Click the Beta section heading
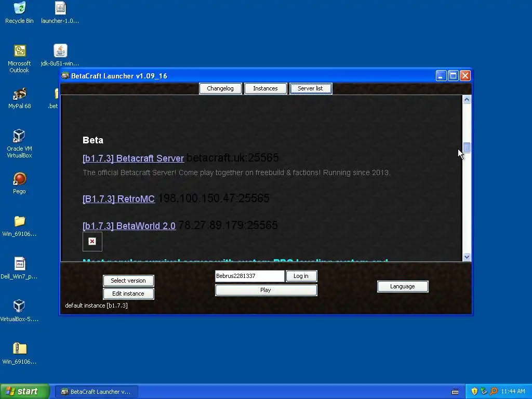 pyautogui.click(x=93, y=140)
